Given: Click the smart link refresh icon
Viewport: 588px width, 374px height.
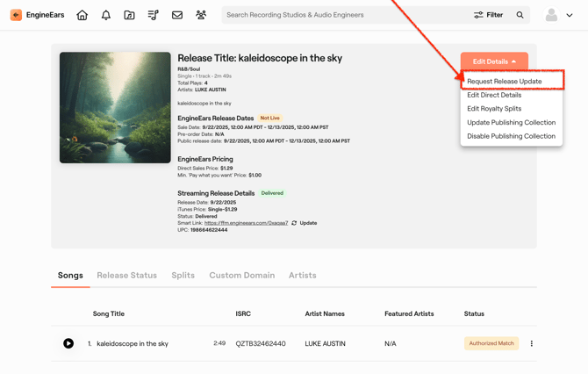Looking at the screenshot, I should click(294, 223).
